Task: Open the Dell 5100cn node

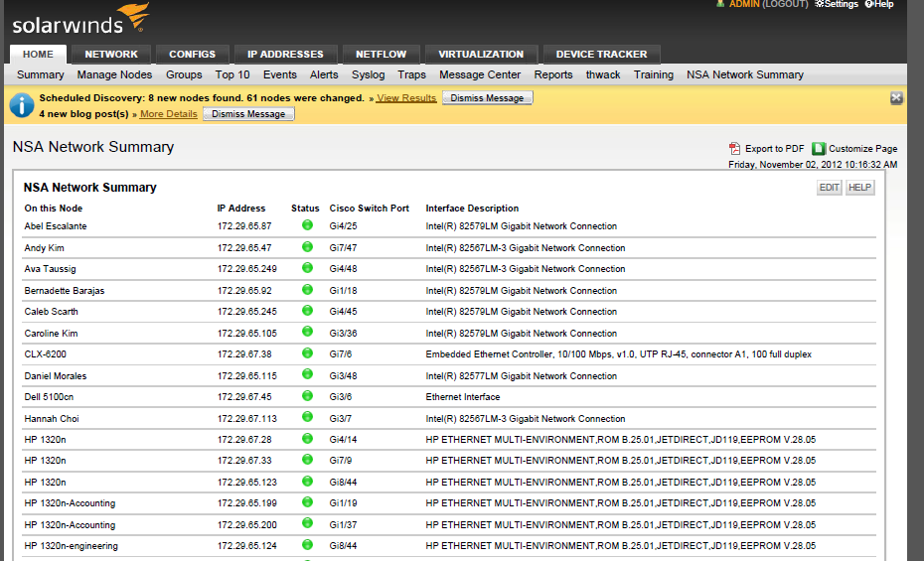Action: pos(49,397)
